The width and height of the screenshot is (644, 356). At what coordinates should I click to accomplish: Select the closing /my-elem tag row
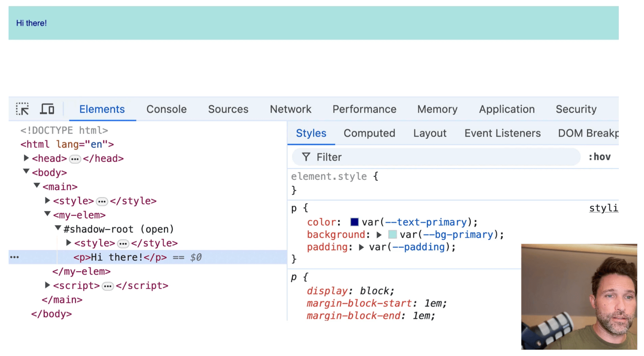coord(81,272)
